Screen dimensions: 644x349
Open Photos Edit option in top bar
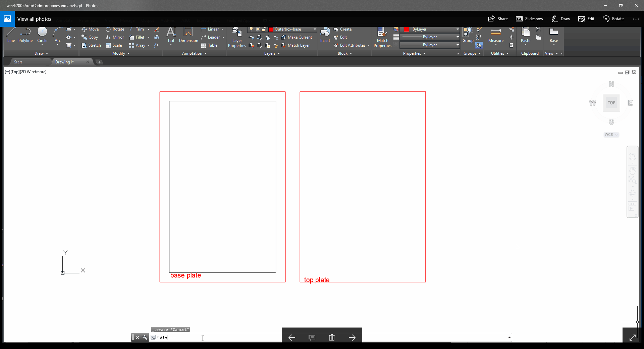pos(586,19)
